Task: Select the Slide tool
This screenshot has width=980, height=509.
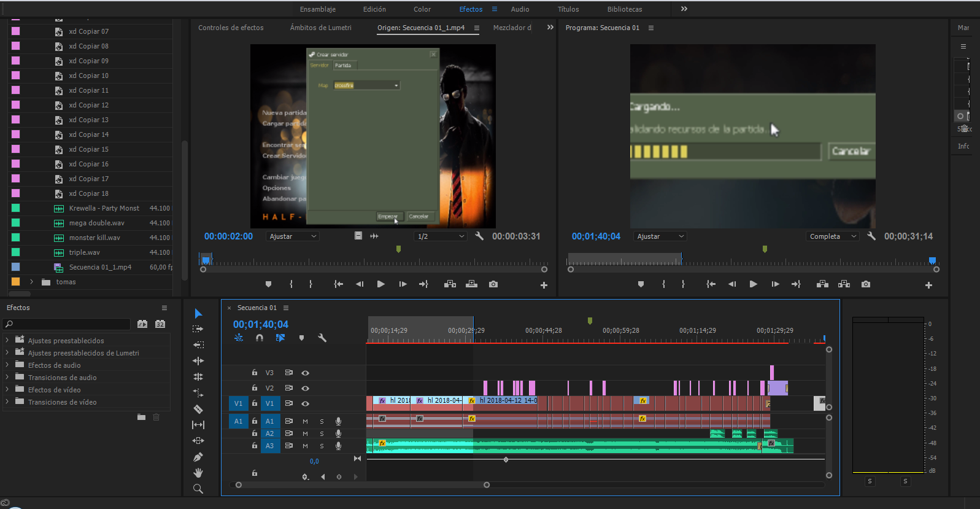Action: [x=198, y=425]
